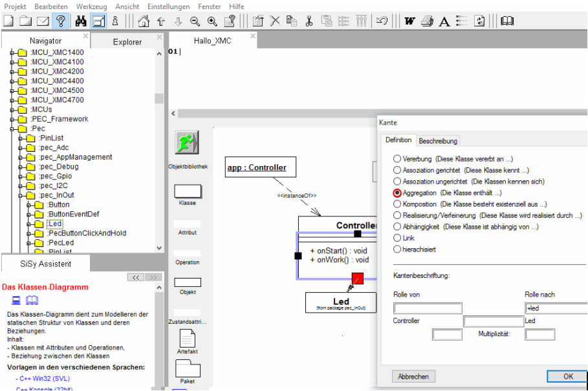Click the zoom in magnifier icon
This screenshot has width=588, height=391.
(x=212, y=21)
